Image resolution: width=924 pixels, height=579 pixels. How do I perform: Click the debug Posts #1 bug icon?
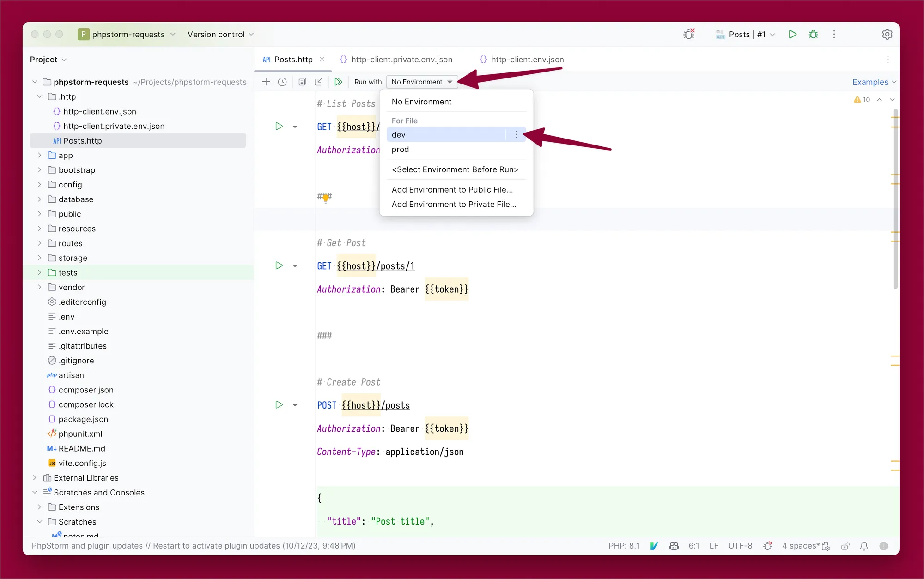pyautogui.click(x=814, y=34)
